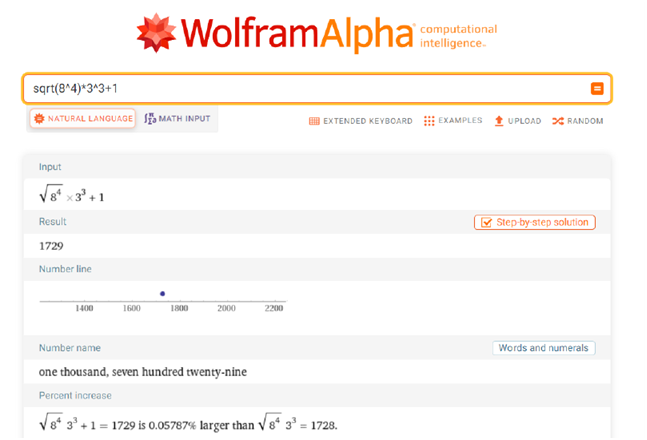
Task: Click the 1600 tick label on number line
Action: (x=132, y=308)
